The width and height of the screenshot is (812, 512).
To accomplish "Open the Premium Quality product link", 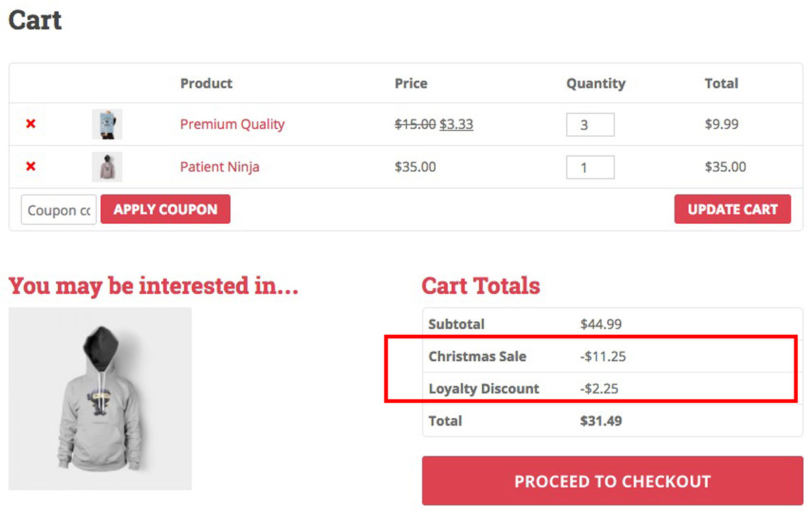I will point(232,124).
